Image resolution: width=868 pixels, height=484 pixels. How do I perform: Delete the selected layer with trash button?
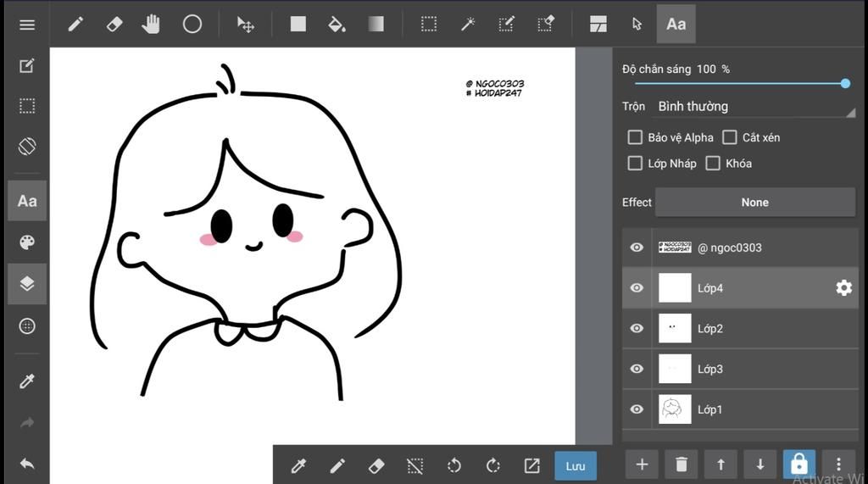click(x=682, y=465)
